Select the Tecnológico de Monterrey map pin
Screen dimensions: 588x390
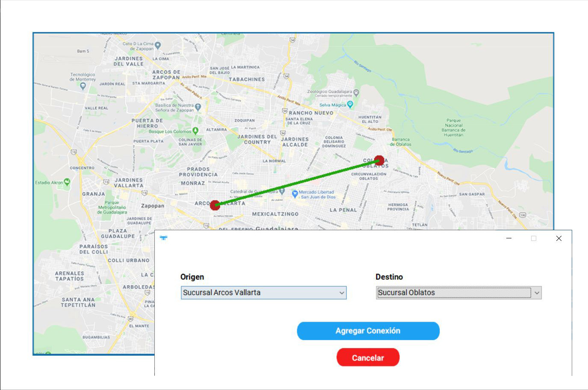tap(83, 86)
